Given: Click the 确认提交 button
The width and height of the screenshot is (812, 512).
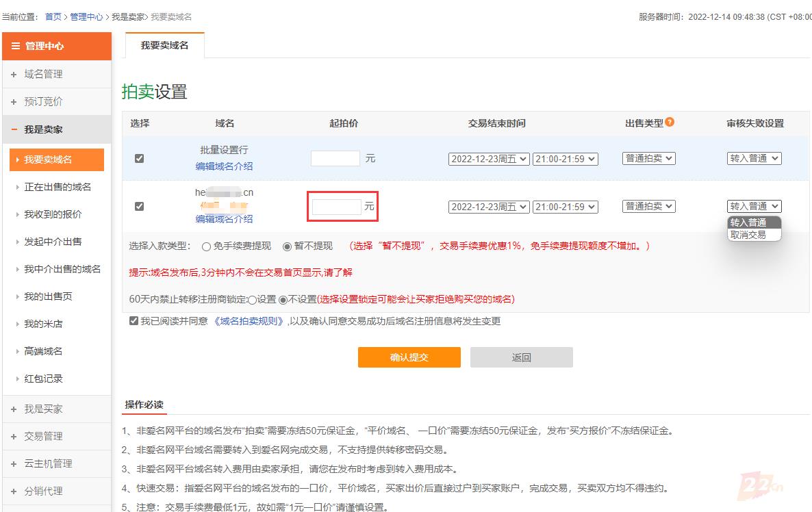Looking at the screenshot, I should coord(409,357).
